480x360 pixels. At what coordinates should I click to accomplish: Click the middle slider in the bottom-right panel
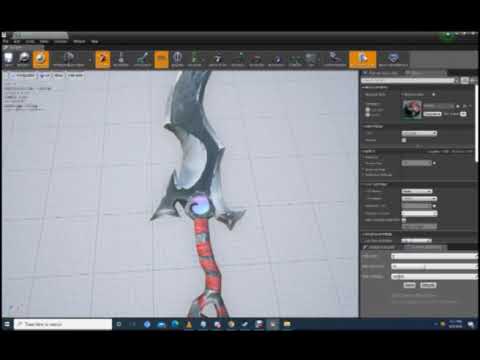pos(434,266)
